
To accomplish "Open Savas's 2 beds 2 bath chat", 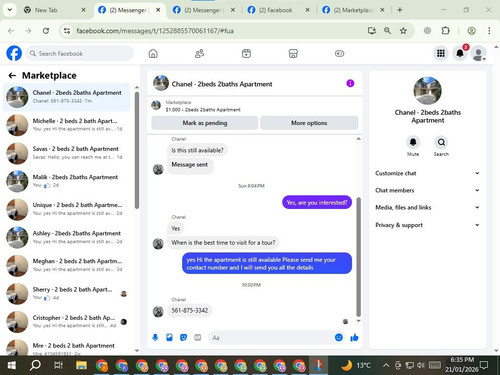I will (67, 153).
